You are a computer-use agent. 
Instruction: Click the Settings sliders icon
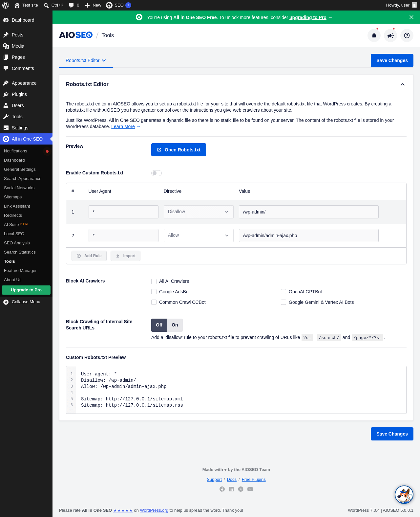[x=6, y=128]
